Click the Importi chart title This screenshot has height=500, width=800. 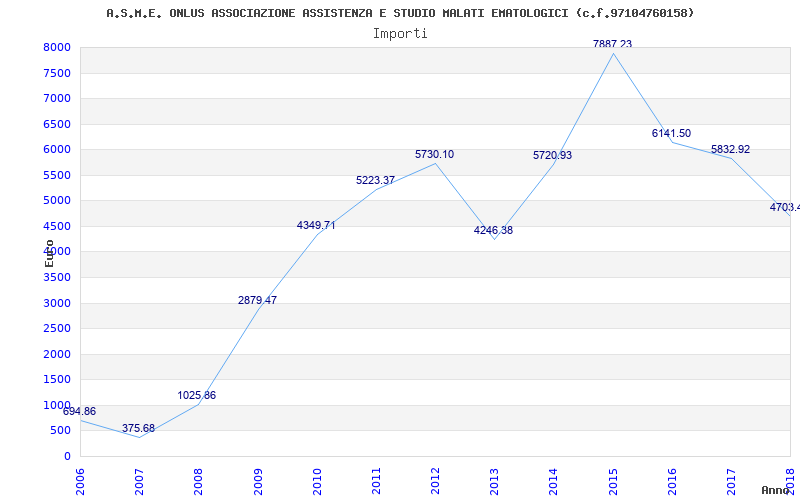tap(400, 34)
